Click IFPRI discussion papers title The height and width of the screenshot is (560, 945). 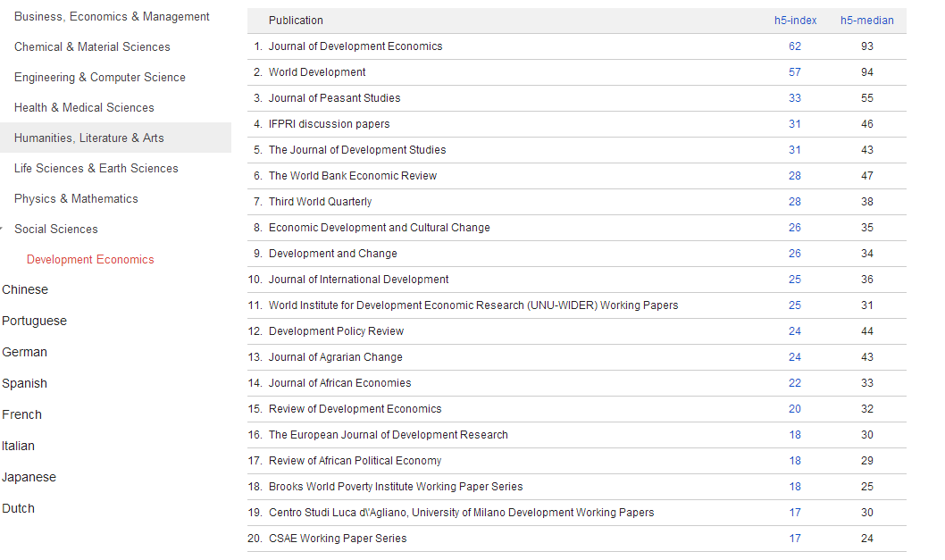coord(329,124)
